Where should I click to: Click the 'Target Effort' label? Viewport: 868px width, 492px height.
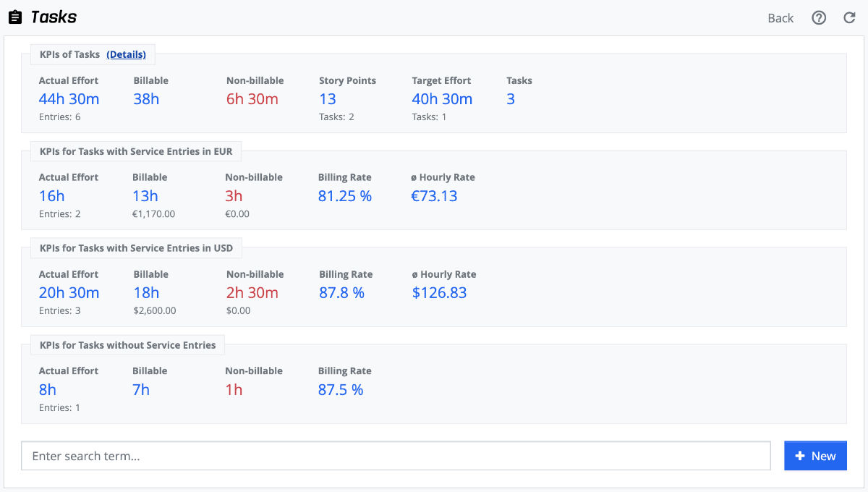tap(441, 80)
